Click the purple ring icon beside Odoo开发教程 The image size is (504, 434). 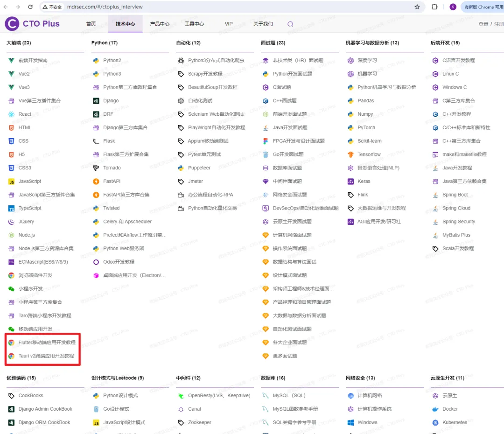pyautogui.click(x=96, y=262)
